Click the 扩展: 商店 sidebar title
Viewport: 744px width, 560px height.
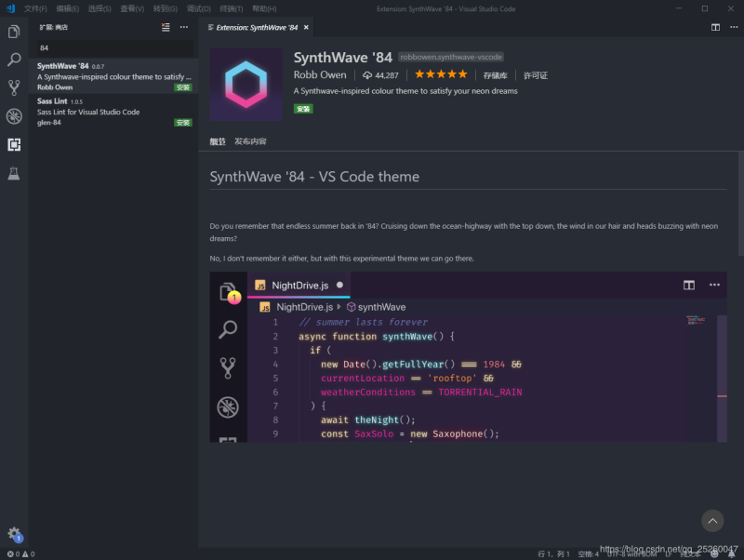pos(53,28)
